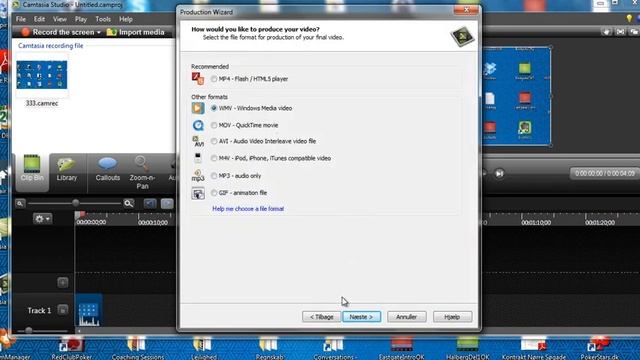
Task: Click the first preview toolbar icon at top right
Action: pyautogui.click(x=607, y=32)
